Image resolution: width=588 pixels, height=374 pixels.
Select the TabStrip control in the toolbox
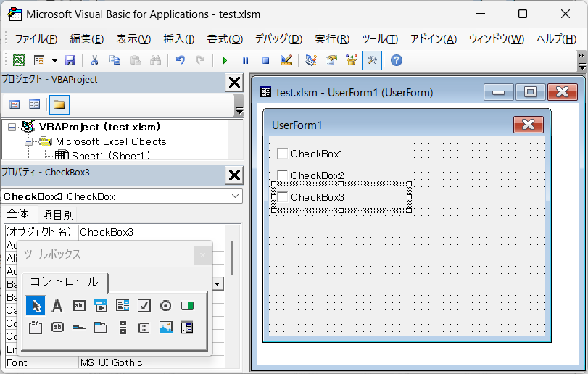coord(79,328)
